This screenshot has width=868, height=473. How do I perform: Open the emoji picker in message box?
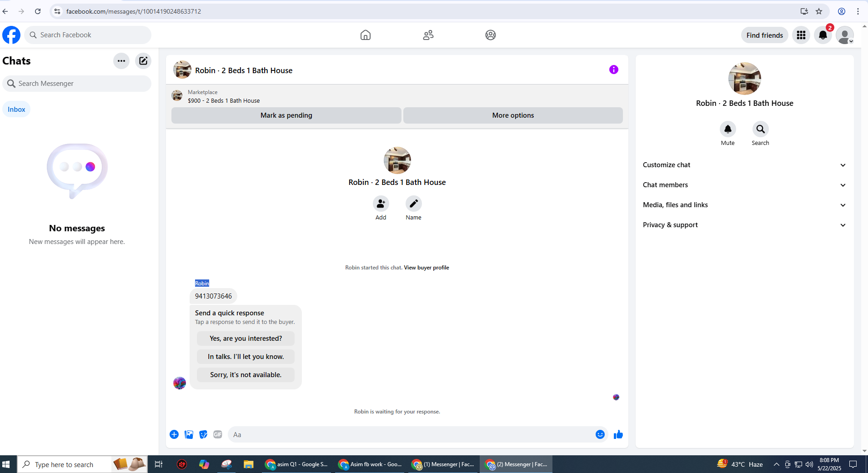[x=600, y=434]
